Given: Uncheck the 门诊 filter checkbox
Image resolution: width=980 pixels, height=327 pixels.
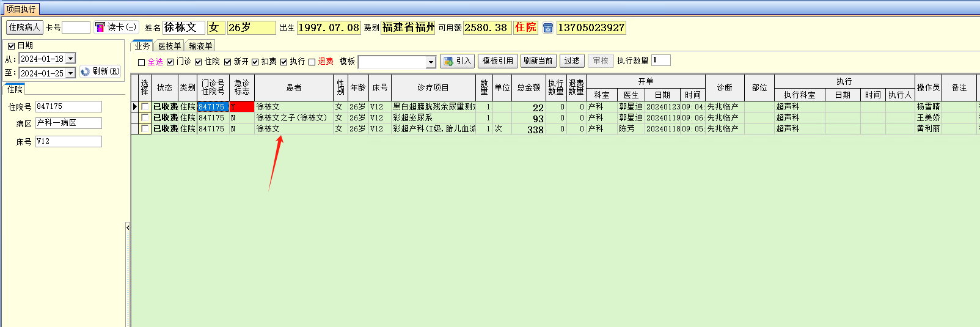Looking at the screenshot, I should (x=170, y=62).
